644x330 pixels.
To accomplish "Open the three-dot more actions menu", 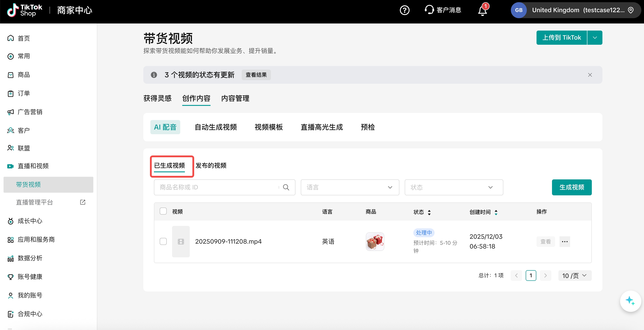I will [x=565, y=242].
